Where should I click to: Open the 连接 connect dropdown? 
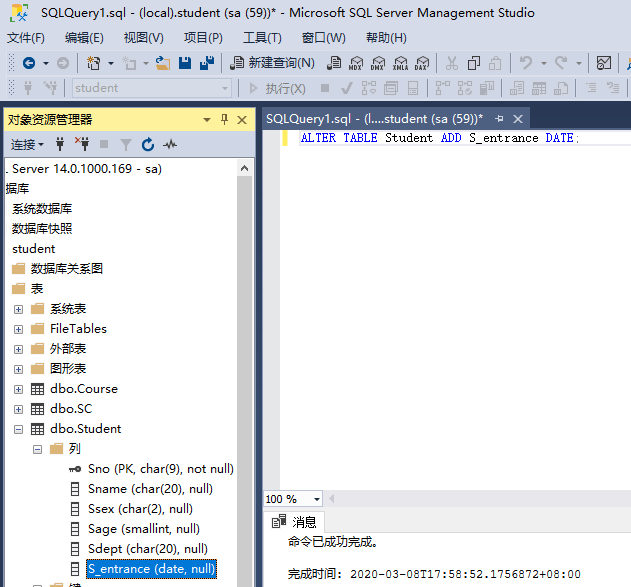click(x=27, y=144)
